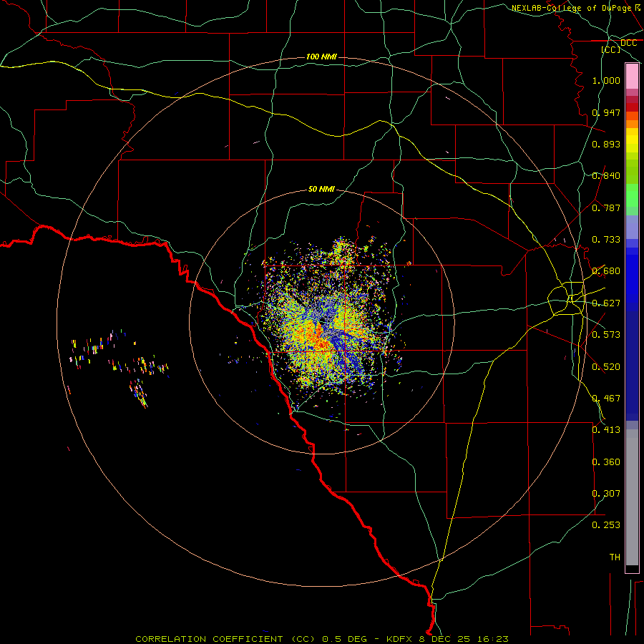Click the TH threshold label
Viewport: 644px width, 644px height.
(615, 557)
